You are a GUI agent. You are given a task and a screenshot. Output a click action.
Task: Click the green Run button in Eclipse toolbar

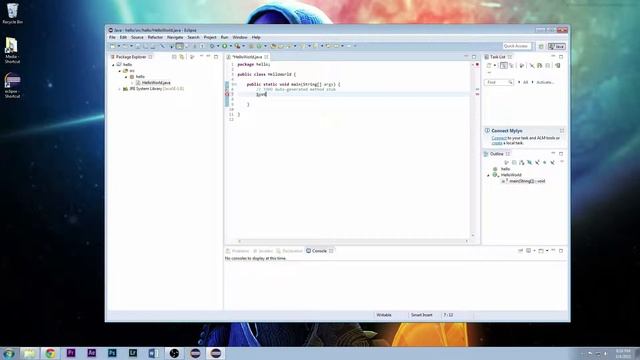[224, 46]
